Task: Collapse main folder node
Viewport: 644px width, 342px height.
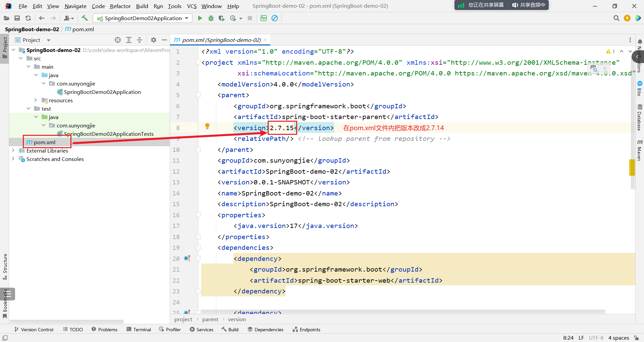Action: point(29,67)
